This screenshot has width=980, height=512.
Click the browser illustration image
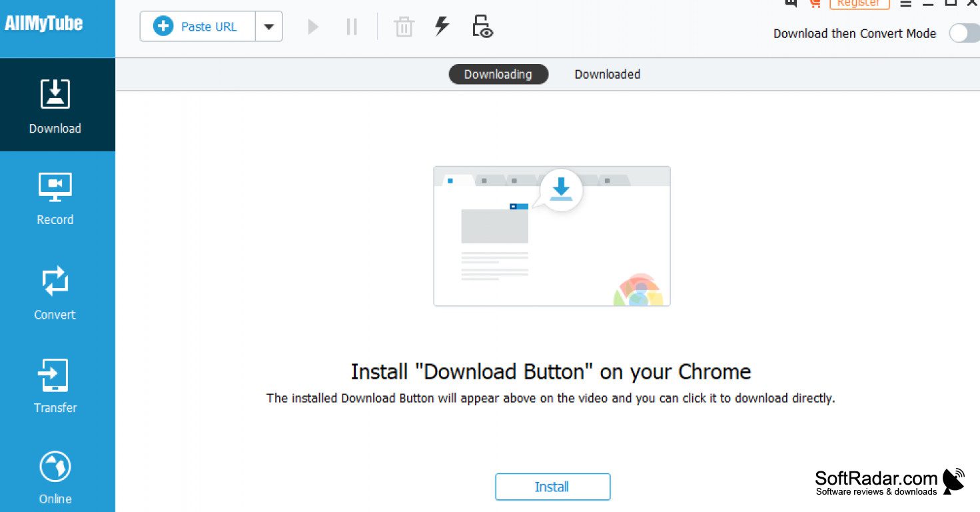click(552, 236)
